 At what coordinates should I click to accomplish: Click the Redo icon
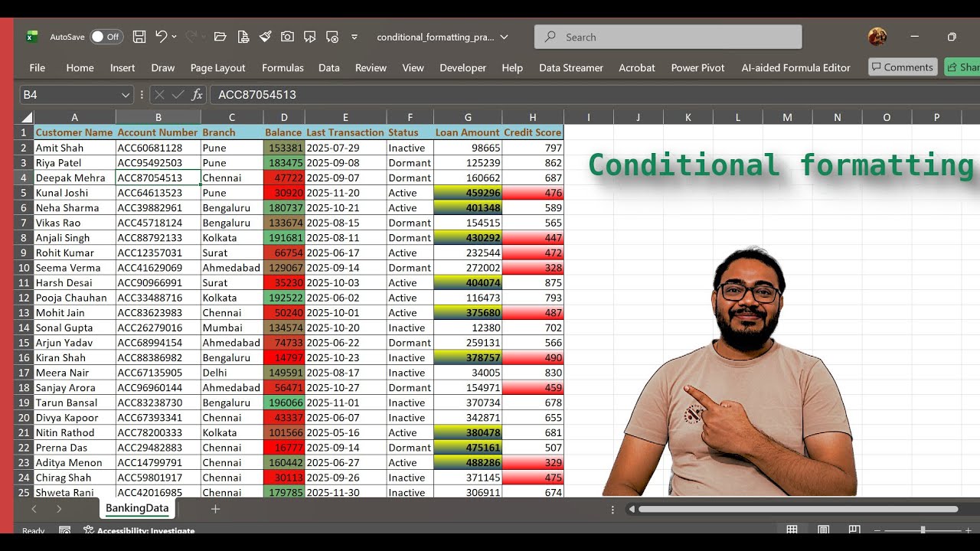click(x=191, y=36)
